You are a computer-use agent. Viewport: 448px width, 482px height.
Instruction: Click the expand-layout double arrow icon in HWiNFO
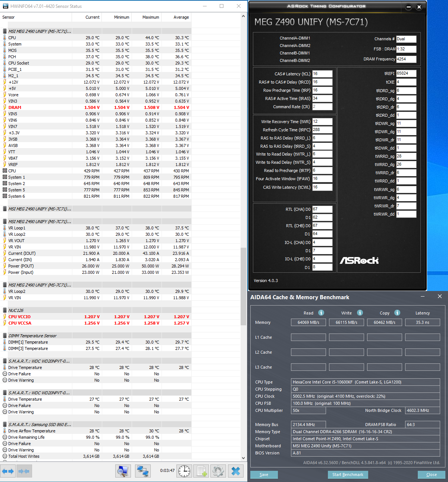[8, 471]
